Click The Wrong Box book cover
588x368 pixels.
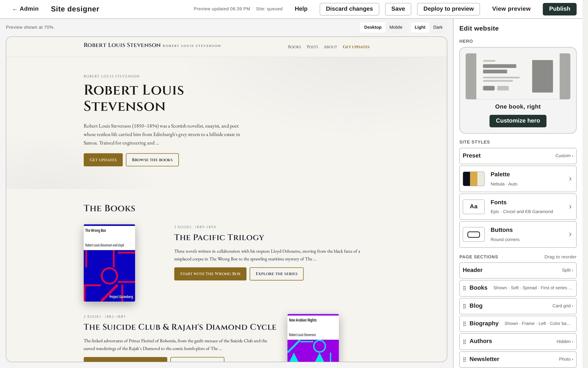click(109, 263)
